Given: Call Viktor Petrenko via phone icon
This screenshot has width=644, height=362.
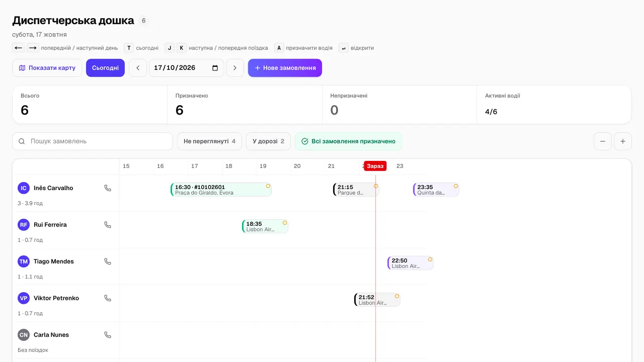Looking at the screenshot, I should click(108, 298).
